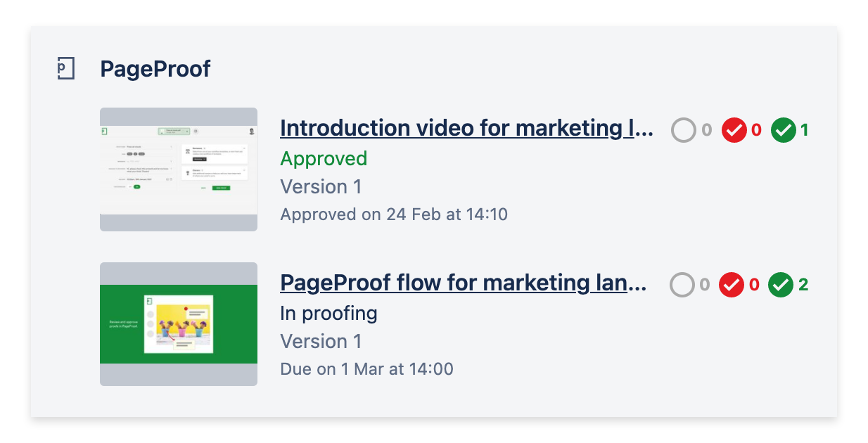Screen dimensions: 868x443
Task: Click the red to-dos icon on Introduction video proof
Action: click(734, 130)
